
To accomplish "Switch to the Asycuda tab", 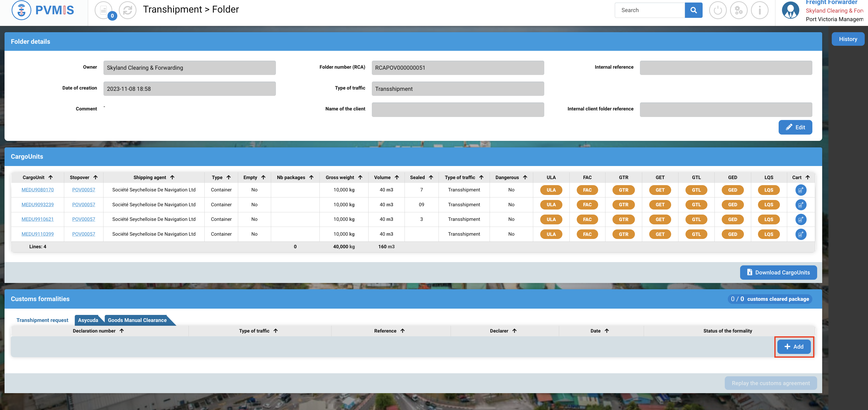I will [x=88, y=320].
